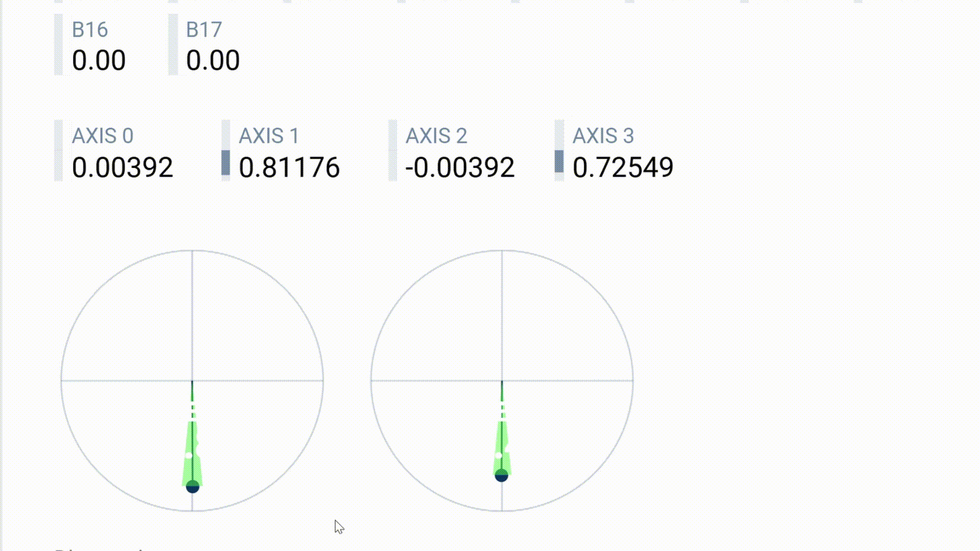Click the right joystick's dark position dot
Screen dimensions: 980x551
pos(502,475)
